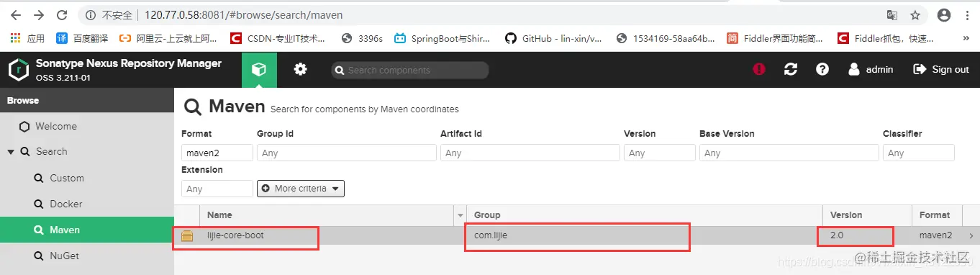Reload the page with refresh icon

[x=62, y=15]
